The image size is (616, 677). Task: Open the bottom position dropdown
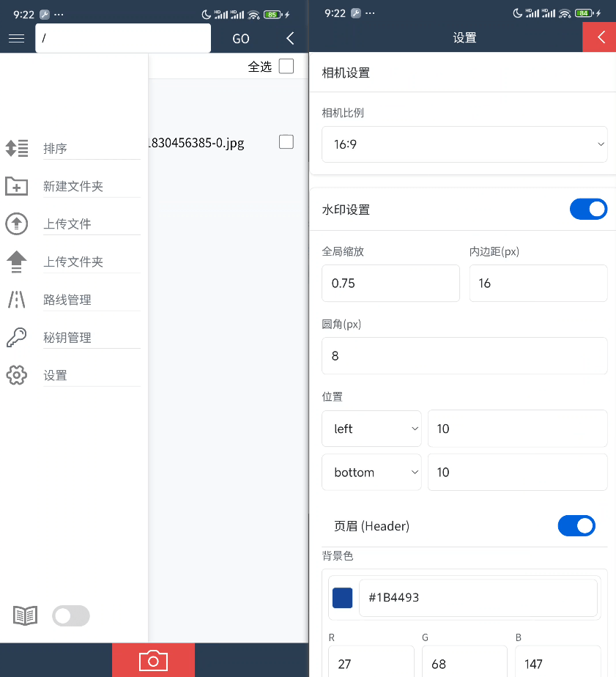[371, 472]
